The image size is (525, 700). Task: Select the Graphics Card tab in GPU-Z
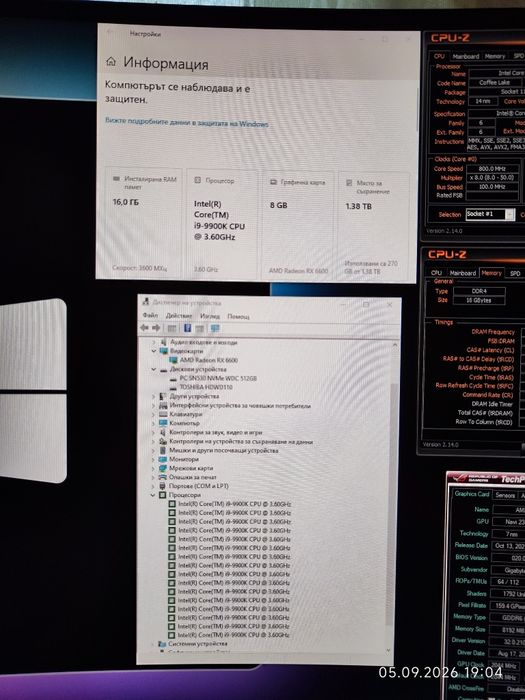[472, 494]
